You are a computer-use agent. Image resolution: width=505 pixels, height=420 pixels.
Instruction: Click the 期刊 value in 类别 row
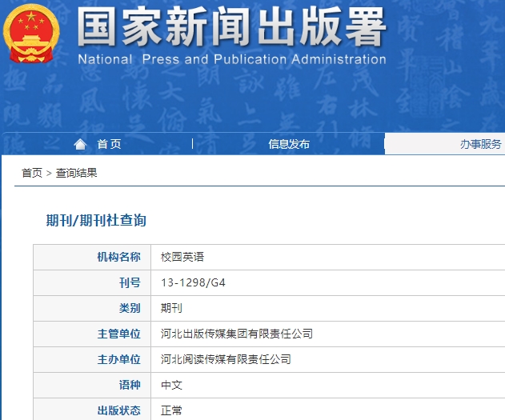[171, 308]
